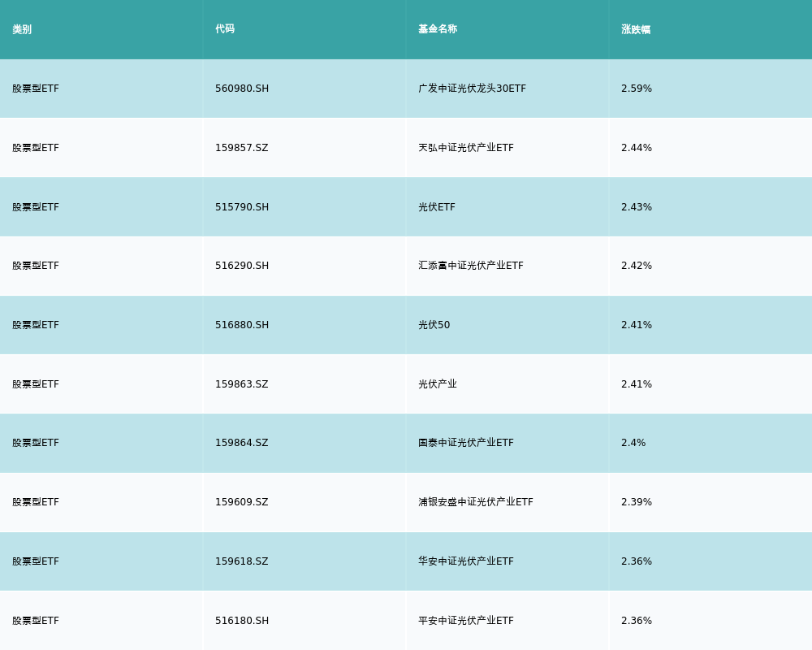Select code 159857.SZ
812x650 pixels.
pos(242,148)
